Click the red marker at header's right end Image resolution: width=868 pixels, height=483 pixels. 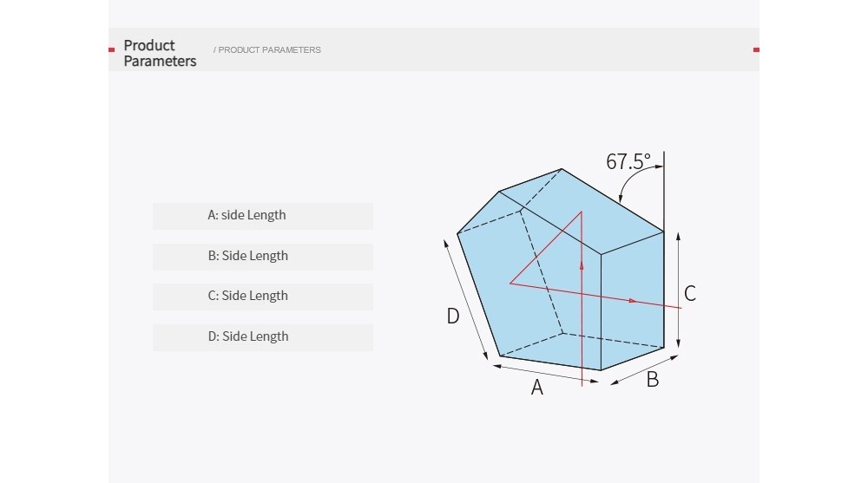pos(756,49)
